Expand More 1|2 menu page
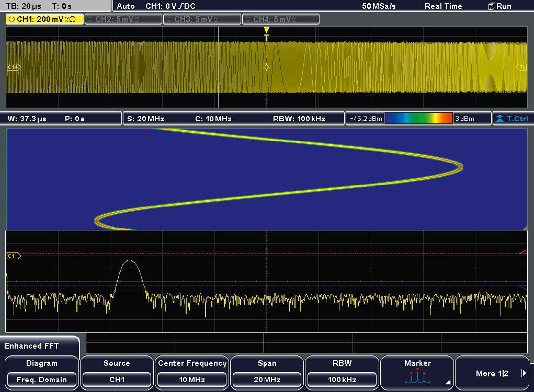 [x=493, y=373]
